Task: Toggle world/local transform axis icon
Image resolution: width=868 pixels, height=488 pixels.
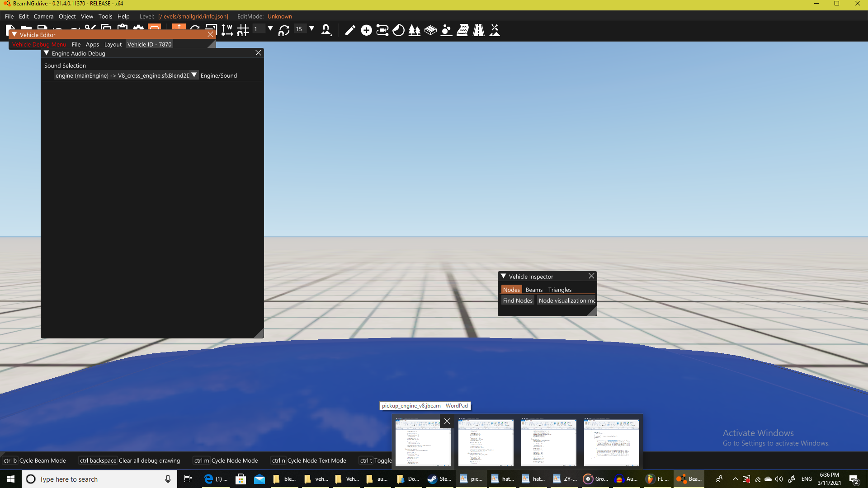Action: coord(227,30)
